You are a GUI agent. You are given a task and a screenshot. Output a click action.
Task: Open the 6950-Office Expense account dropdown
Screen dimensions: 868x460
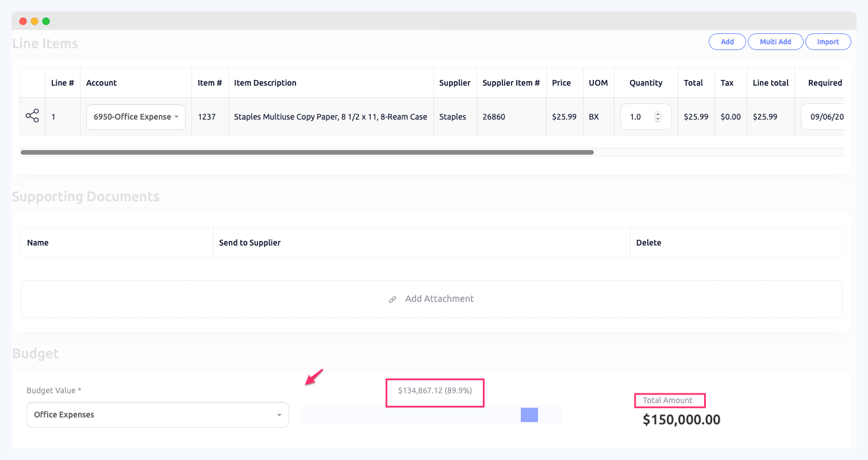click(x=136, y=117)
